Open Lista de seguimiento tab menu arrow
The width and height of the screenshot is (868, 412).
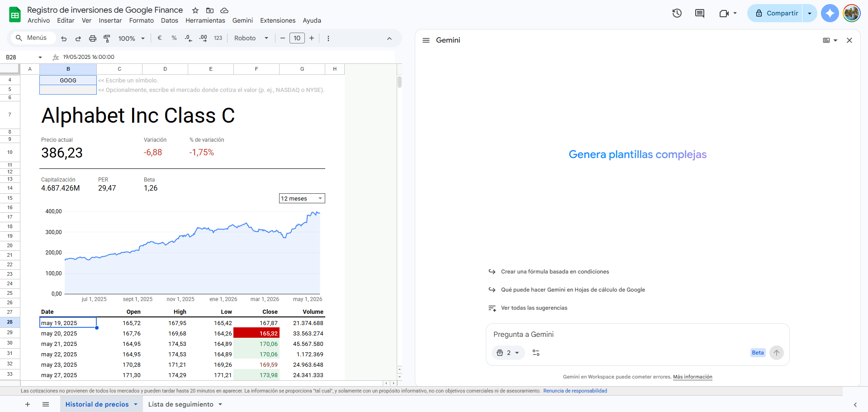pos(220,404)
